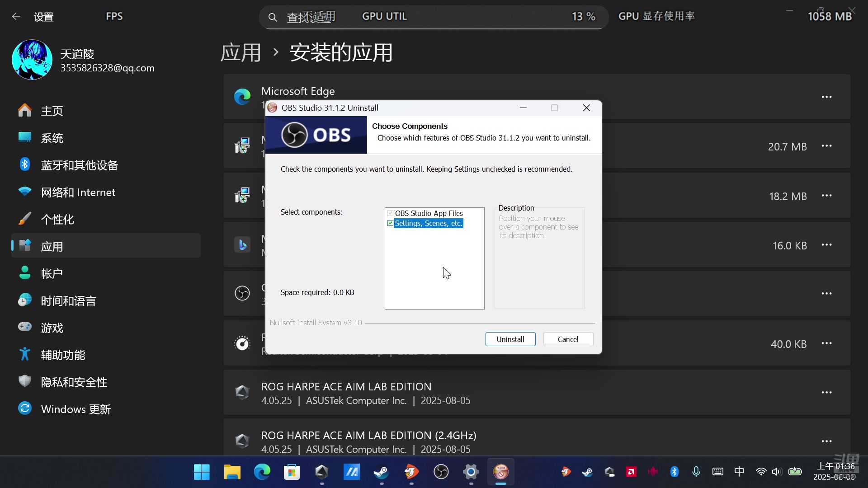The height and width of the screenshot is (488, 868).
Task: Open File Explorer from the taskbar
Action: (232, 472)
